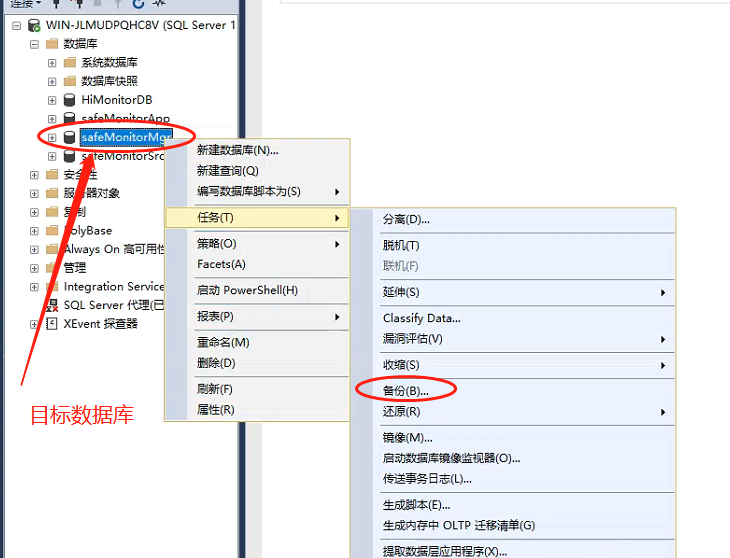The image size is (730, 558).
Task: Click the safeMonitorMgr database icon
Action: pyautogui.click(x=69, y=137)
